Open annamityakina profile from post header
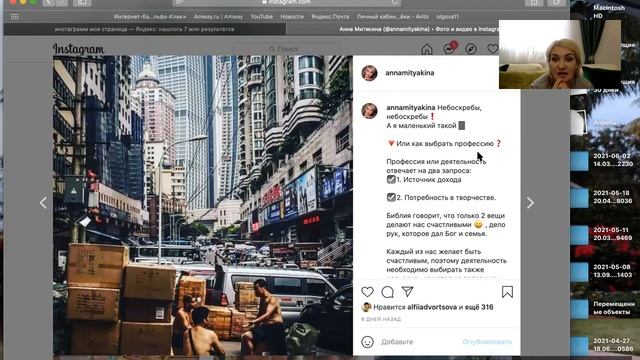640x360 pixels. click(x=410, y=73)
